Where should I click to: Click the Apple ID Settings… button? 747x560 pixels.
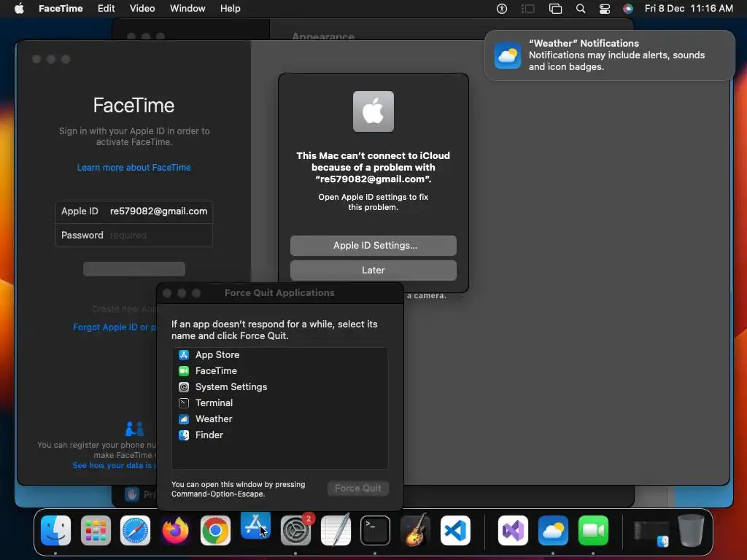click(373, 245)
